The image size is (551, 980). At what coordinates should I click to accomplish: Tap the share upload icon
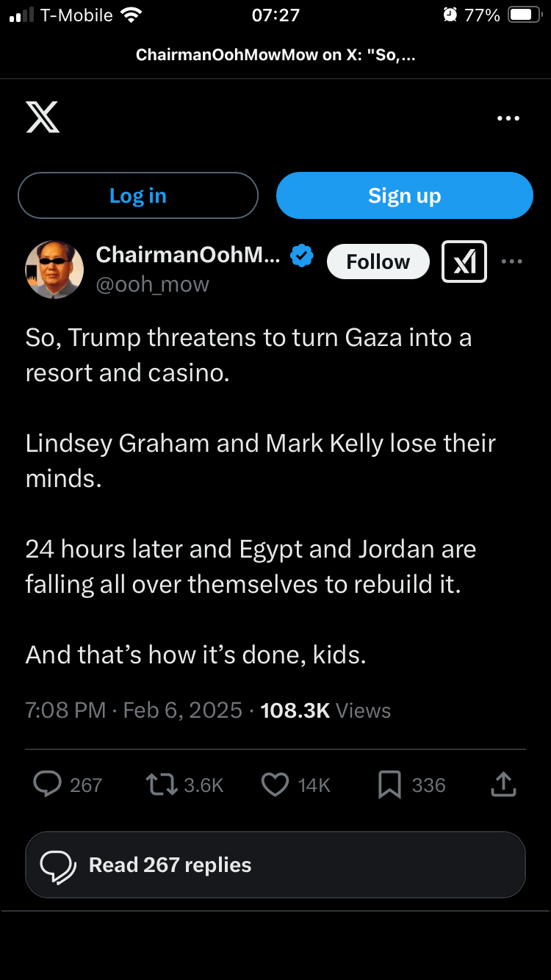[x=503, y=785]
